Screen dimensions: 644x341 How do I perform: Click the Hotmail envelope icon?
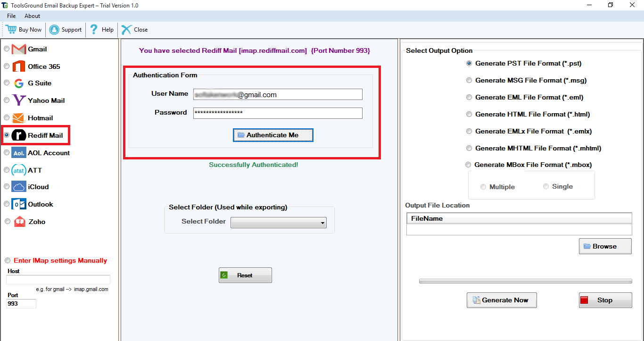point(19,117)
